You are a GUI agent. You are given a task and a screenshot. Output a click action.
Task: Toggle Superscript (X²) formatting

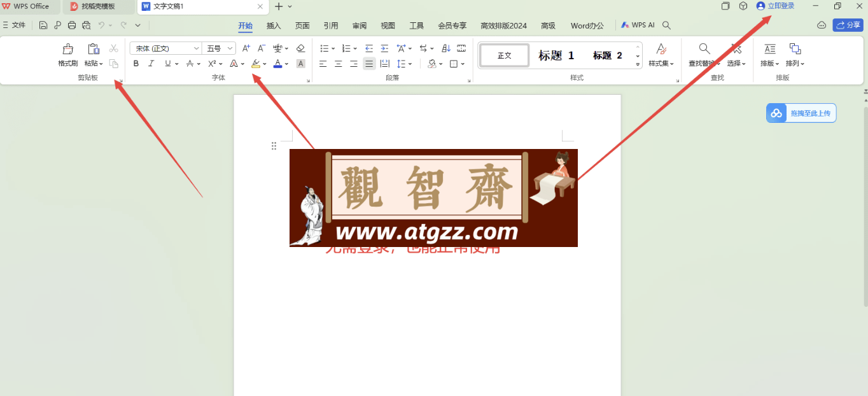tap(213, 64)
